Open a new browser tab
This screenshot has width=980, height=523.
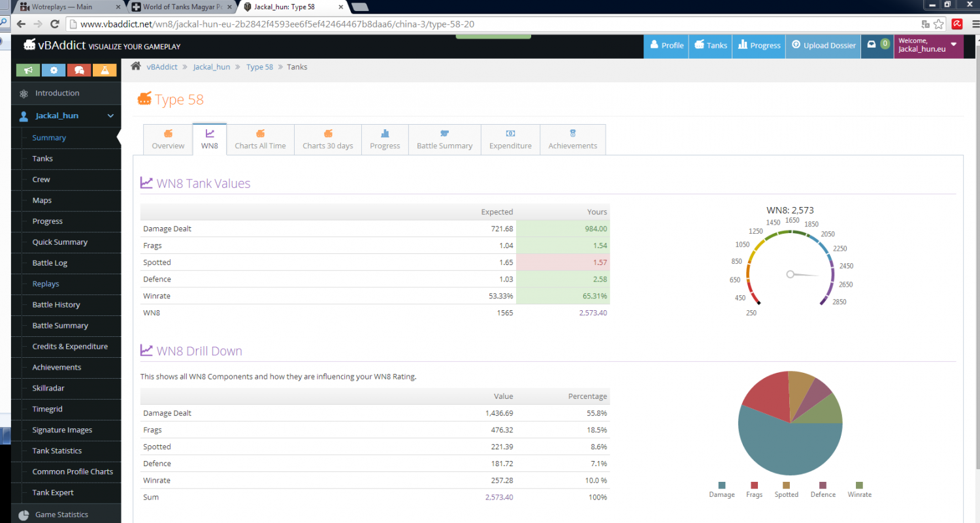tap(360, 7)
